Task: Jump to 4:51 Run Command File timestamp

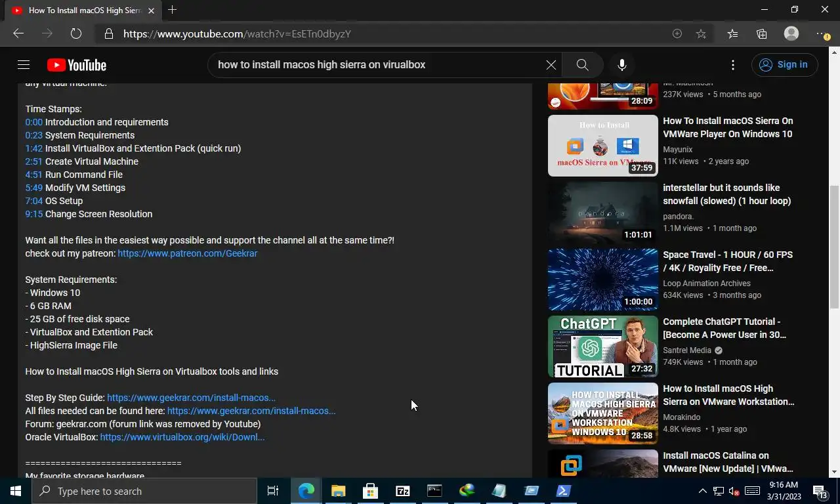Action: click(33, 175)
